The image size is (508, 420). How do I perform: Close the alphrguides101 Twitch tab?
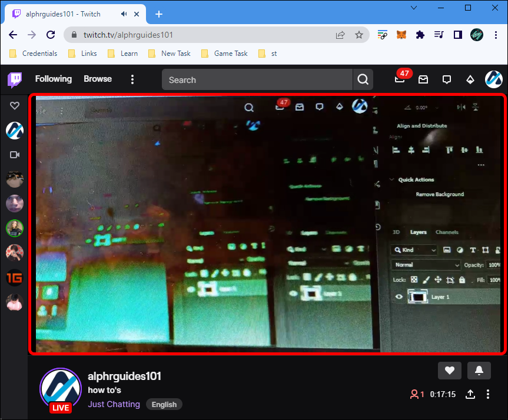(x=137, y=14)
